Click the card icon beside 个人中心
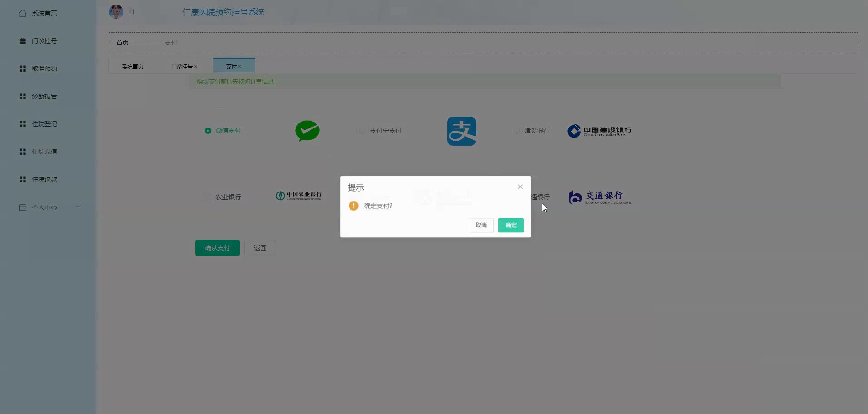This screenshot has height=414, width=868. [23, 207]
